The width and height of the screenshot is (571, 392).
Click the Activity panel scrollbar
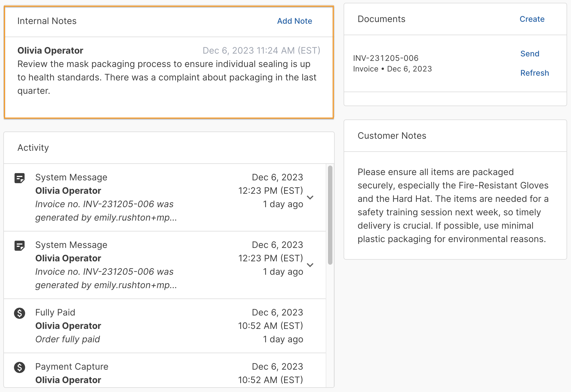click(330, 215)
